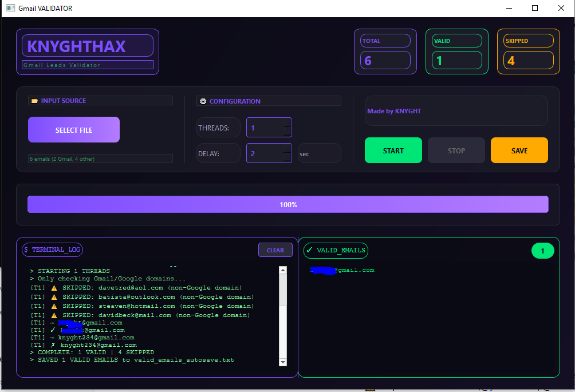This screenshot has height=392, width=575.
Task: Click the 100% progress bar
Action: pyautogui.click(x=287, y=204)
